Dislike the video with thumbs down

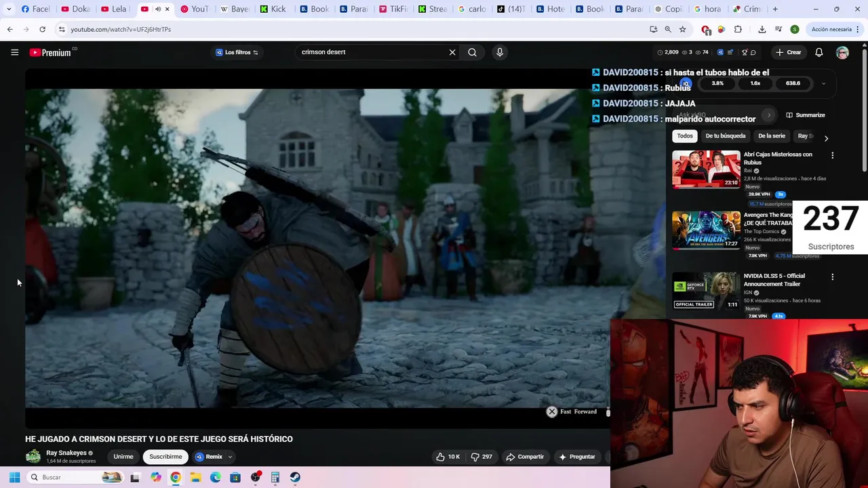(x=481, y=457)
